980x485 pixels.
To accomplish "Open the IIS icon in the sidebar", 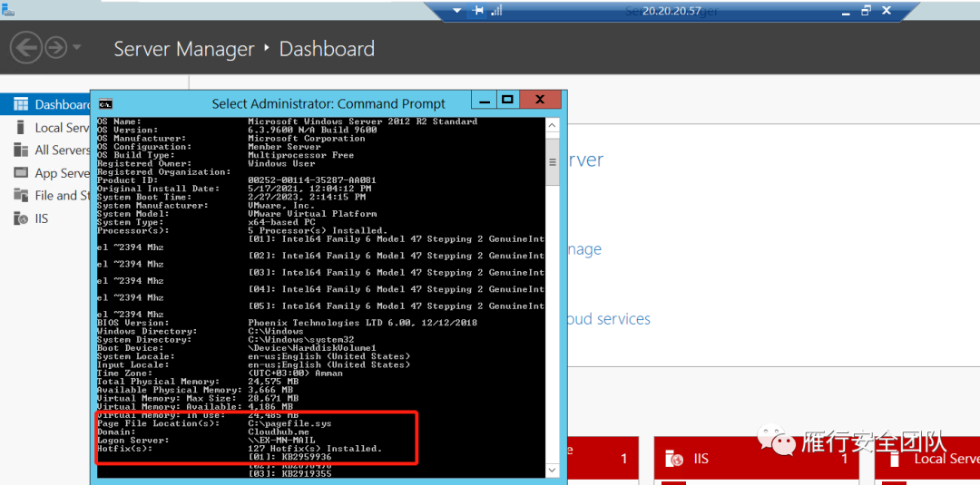I will coord(21,218).
